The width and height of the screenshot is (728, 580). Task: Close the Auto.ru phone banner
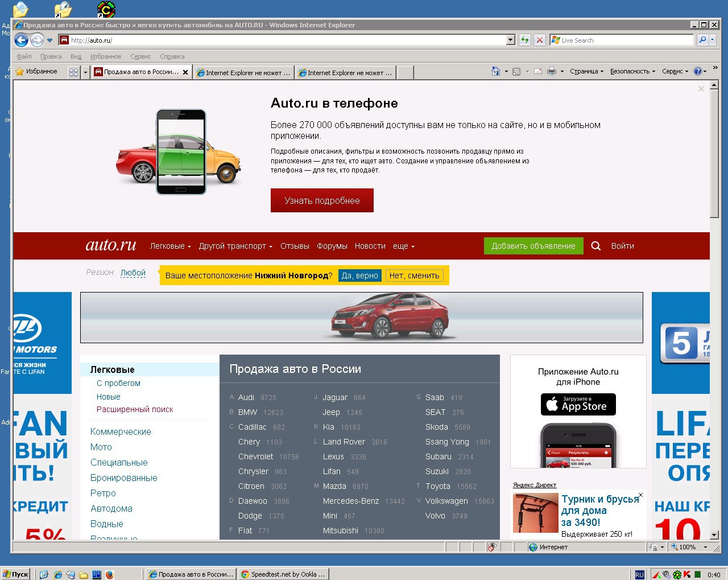coord(701,89)
